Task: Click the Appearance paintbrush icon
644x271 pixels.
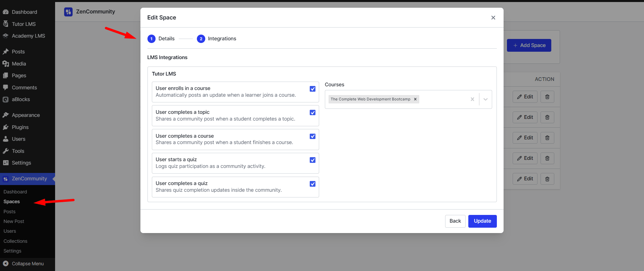Action: click(6, 115)
